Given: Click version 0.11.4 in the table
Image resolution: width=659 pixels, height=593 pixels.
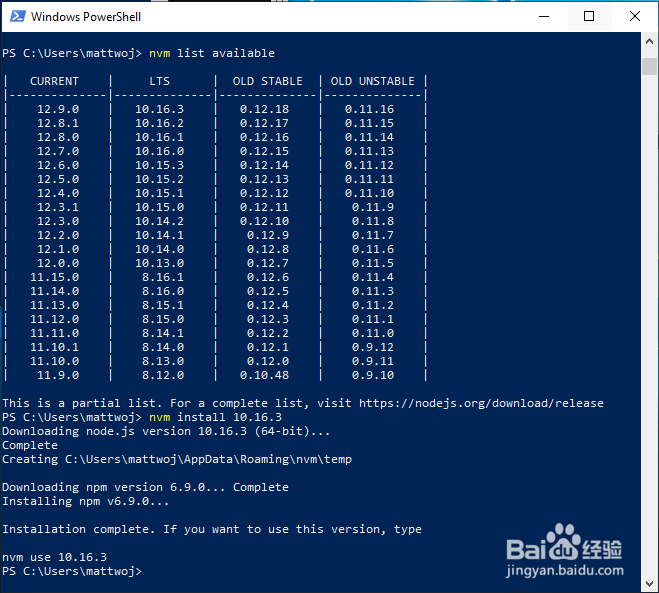Looking at the screenshot, I should (373, 277).
